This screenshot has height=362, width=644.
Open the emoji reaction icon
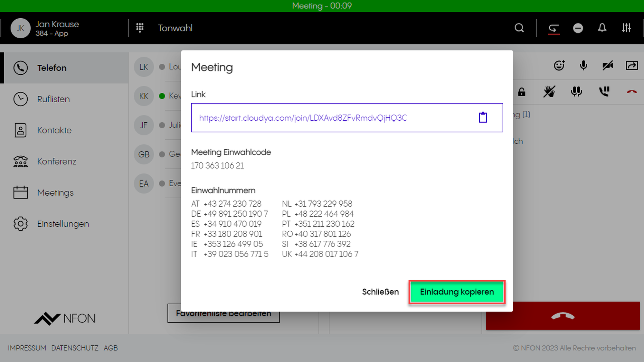(559, 66)
